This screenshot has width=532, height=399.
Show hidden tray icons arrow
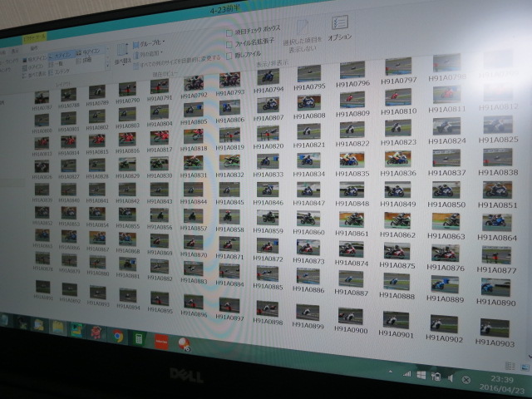392,372
